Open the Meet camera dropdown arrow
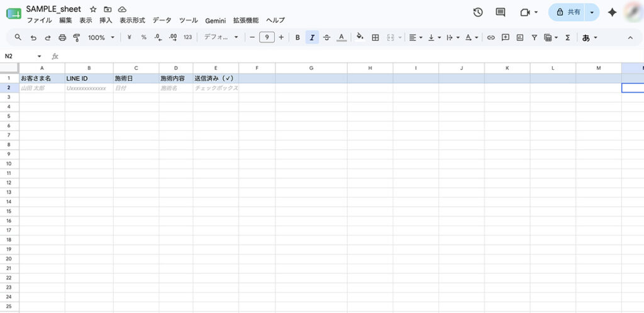Viewport: 644px width, 313px height. tap(536, 13)
